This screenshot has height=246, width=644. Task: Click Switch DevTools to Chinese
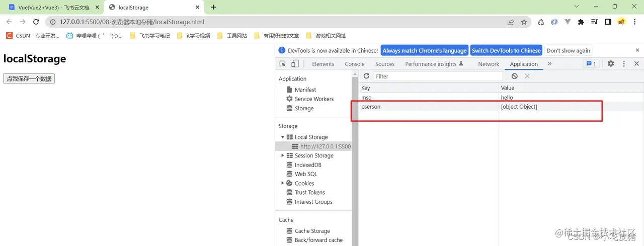tap(506, 50)
